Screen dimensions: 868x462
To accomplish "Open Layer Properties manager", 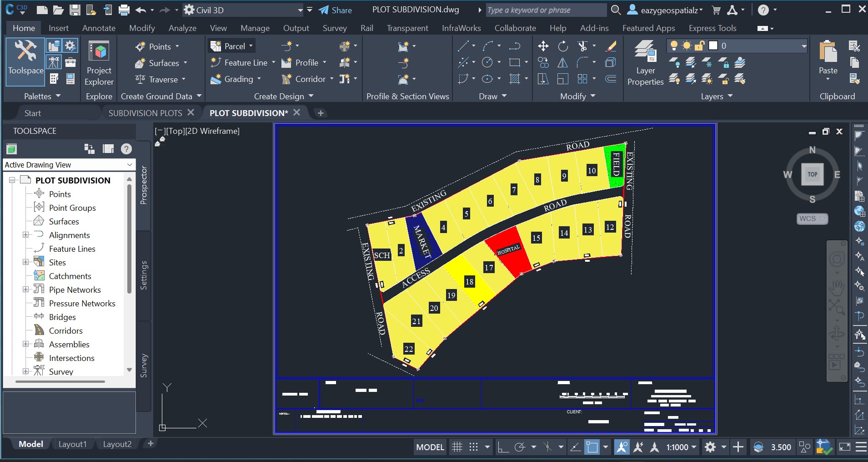I will pos(645,63).
